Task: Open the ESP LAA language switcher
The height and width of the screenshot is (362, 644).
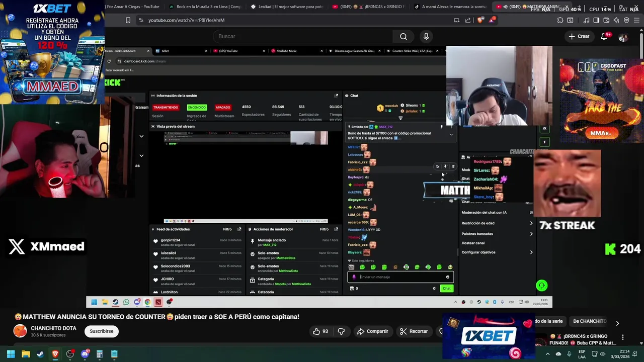Action: (582, 354)
